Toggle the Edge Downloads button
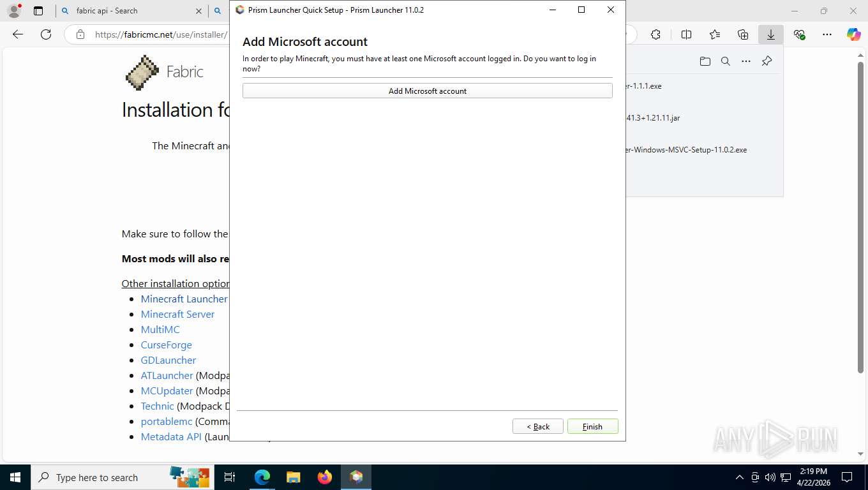 point(771,34)
